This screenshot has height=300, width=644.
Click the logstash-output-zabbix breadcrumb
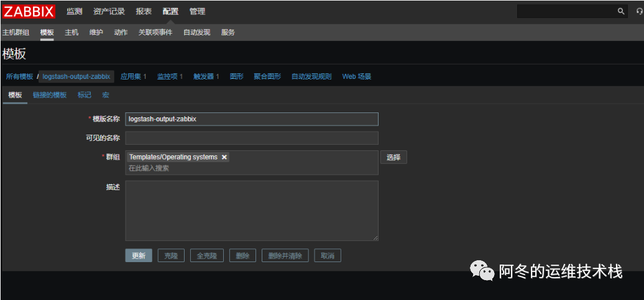76,77
